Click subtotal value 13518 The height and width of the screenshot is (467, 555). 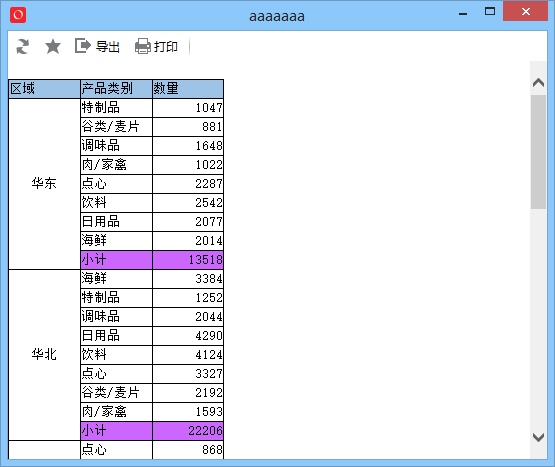(188, 260)
